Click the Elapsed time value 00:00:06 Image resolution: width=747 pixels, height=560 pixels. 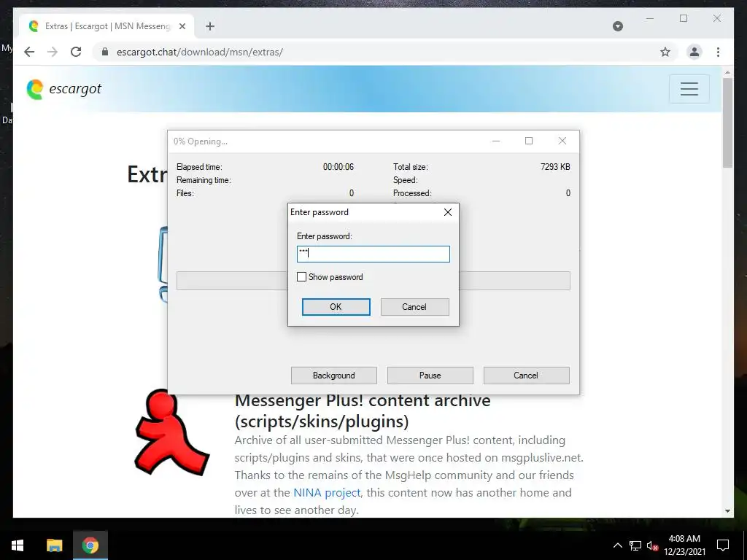pos(338,167)
